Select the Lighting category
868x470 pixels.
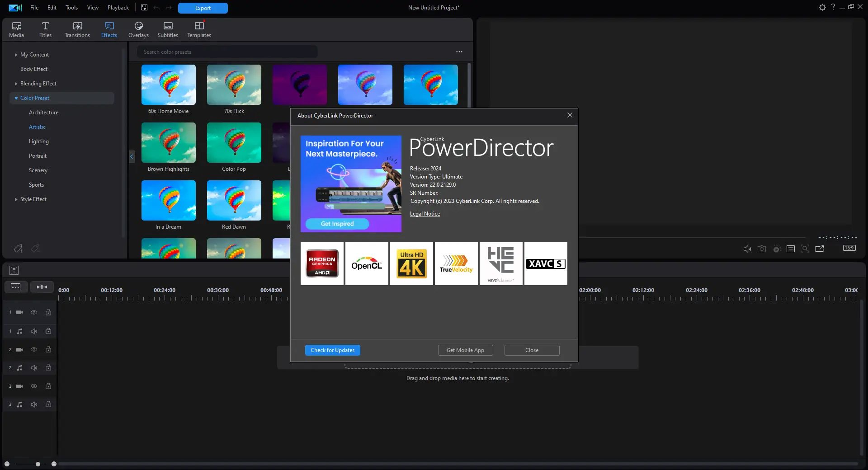coord(39,141)
